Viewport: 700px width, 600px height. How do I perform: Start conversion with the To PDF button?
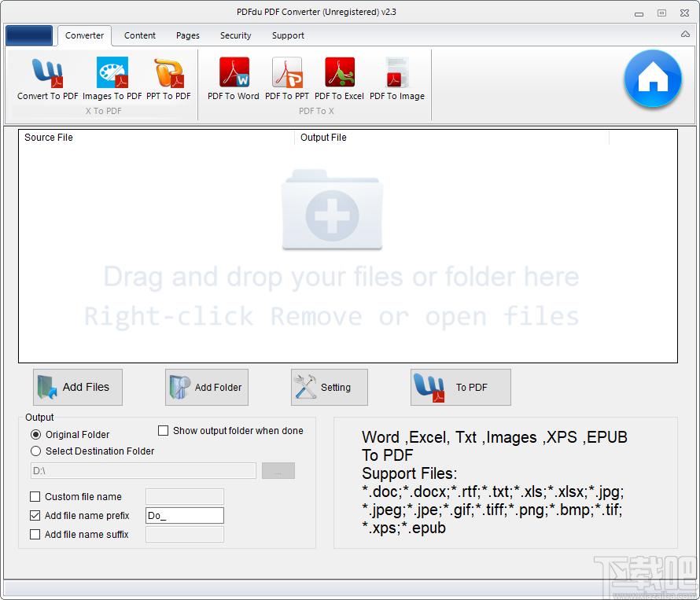click(x=461, y=387)
